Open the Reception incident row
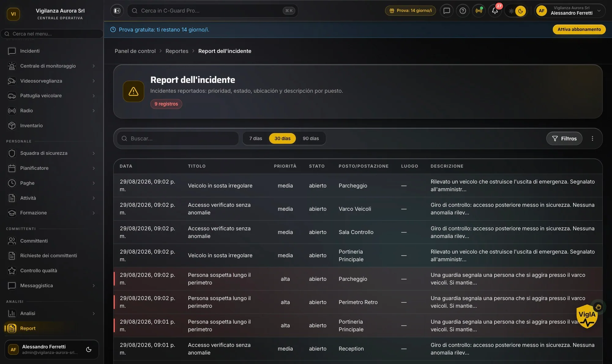612x364 pixels. (x=358, y=349)
